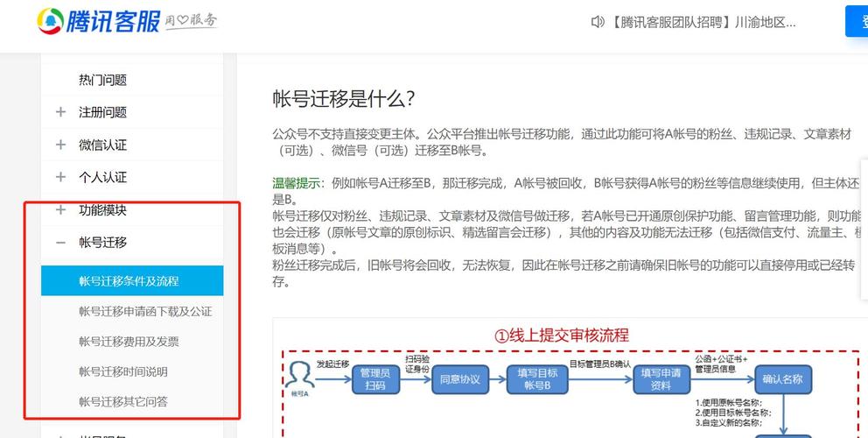
Task: Expand the 微信认证 plus icon
Action: click(61, 145)
